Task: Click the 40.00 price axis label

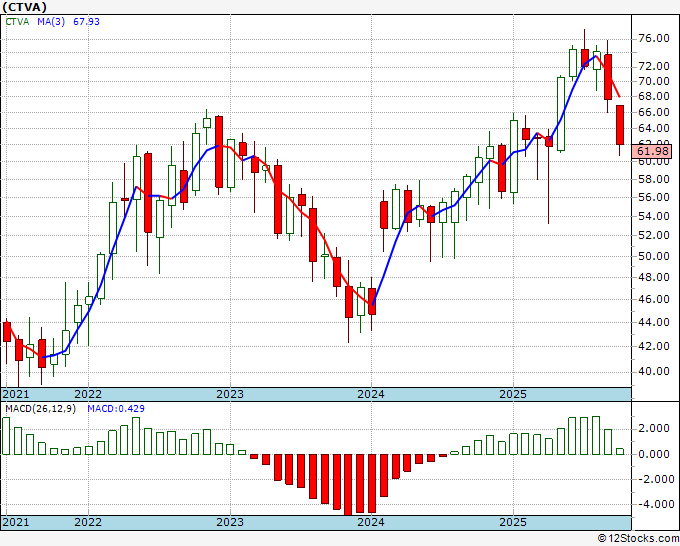Action: 654,371
